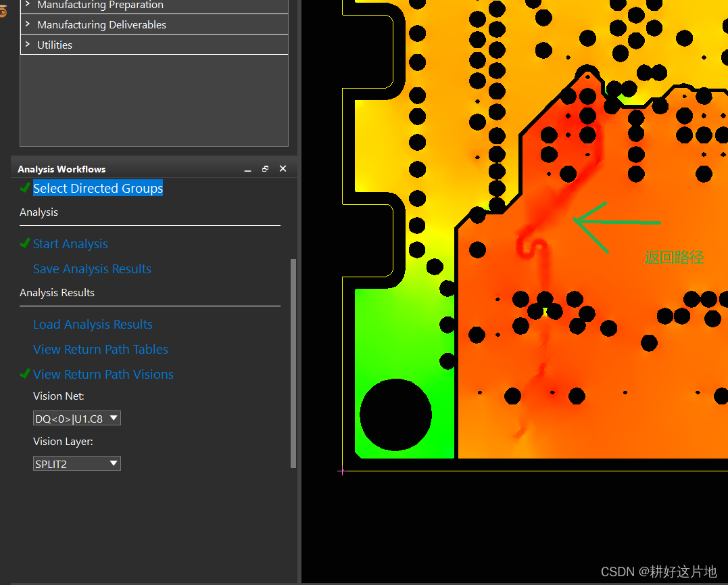The width and height of the screenshot is (728, 585).
Task: Click checkmark icon beside View Return Path Visions
Action: 25,374
